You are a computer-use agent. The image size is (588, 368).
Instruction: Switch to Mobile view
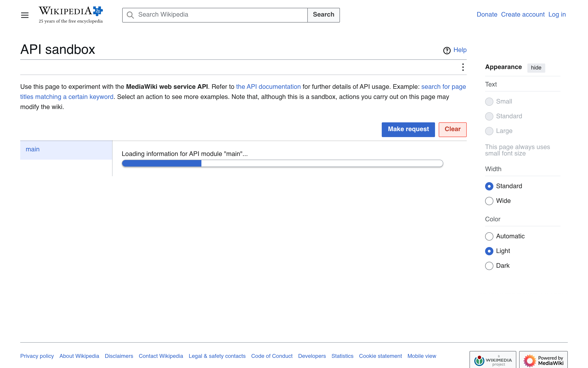[x=421, y=356]
